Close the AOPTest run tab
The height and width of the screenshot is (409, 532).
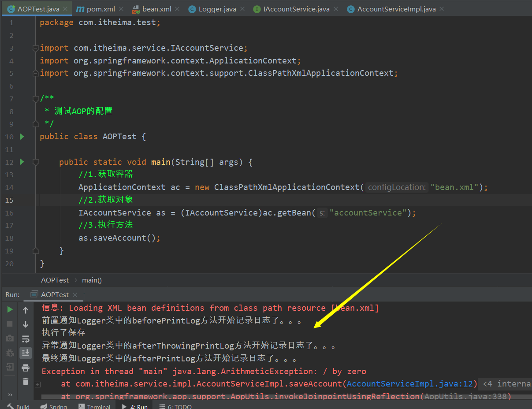coord(75,294)
